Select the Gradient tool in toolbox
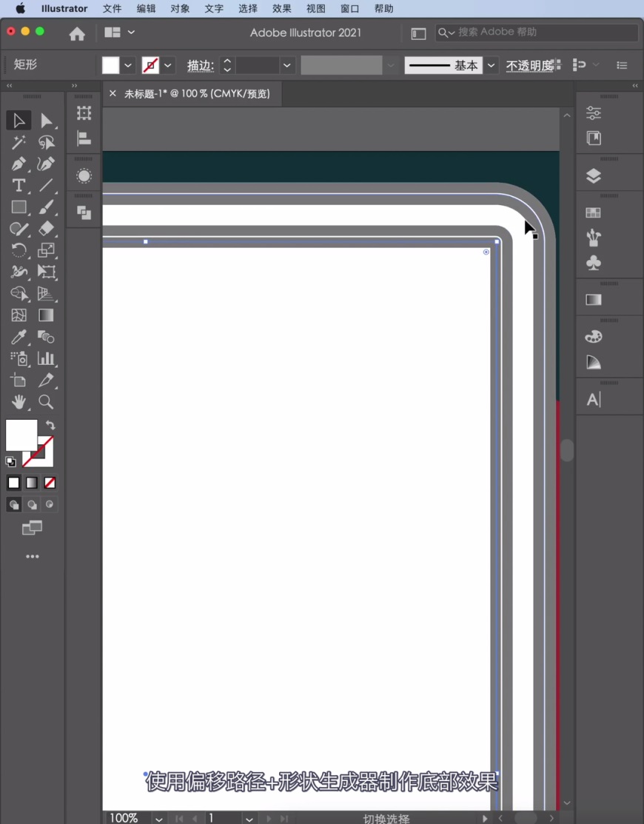This screenshot has width=644, height=824. [46, 315]
